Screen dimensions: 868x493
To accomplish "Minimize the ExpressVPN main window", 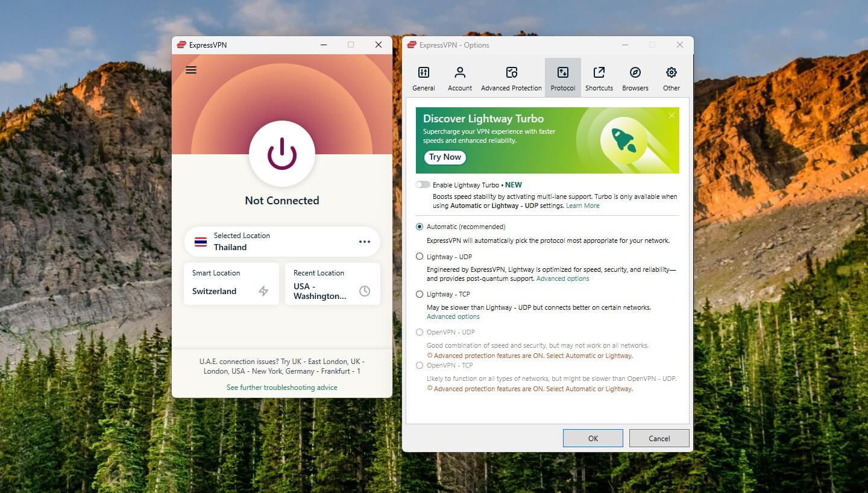I will (324, 45).
